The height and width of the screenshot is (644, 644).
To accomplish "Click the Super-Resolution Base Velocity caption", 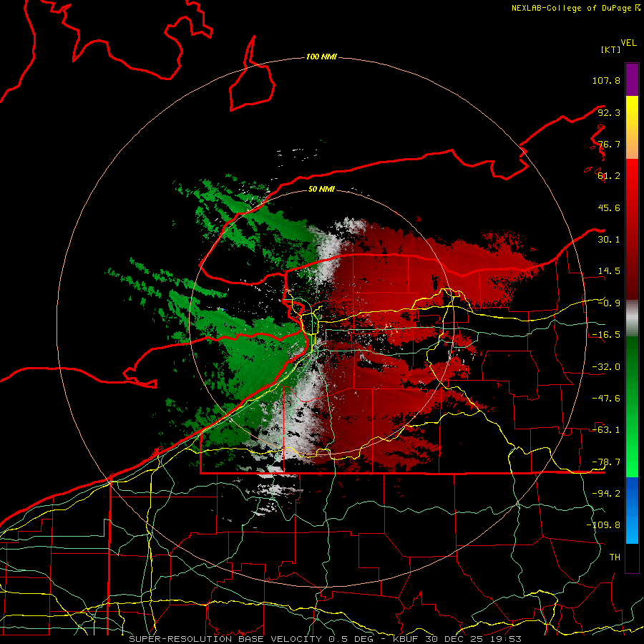I will point(325,639).
